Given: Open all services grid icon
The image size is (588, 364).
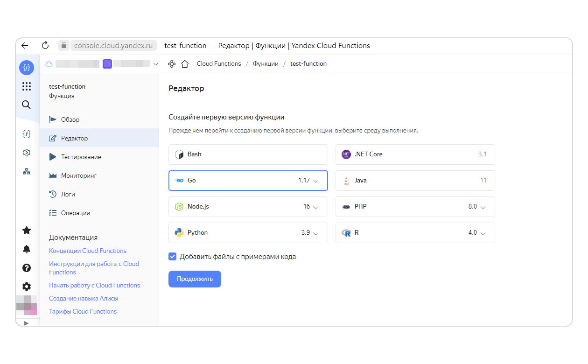Looking at the screenshot, I should click(x=27, y=86).
